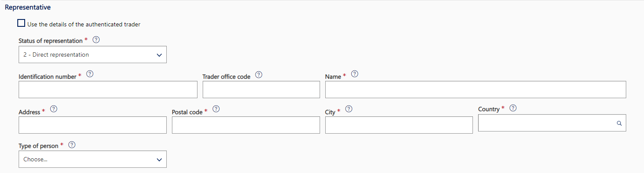The width and height of the screenshot is (644, 173).
Task: Click the Address help question mark
Action: (x=54, y=109)
